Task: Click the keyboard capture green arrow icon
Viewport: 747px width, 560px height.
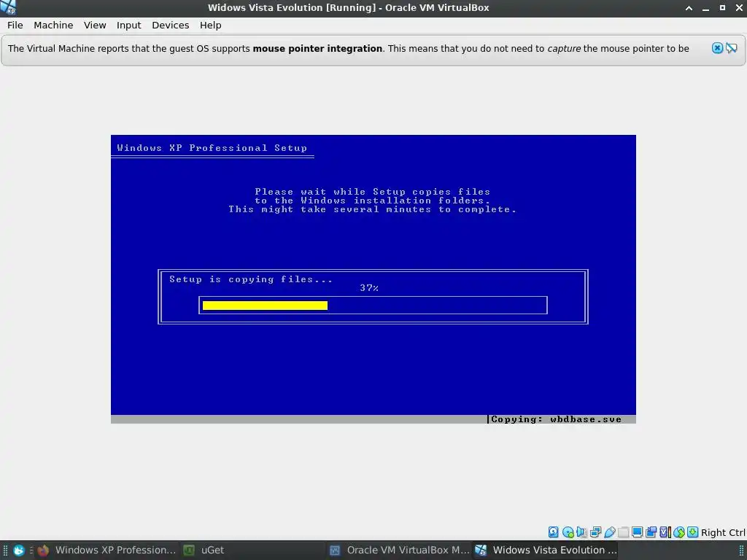Action: pyautogui.click(x=693, y=532)
